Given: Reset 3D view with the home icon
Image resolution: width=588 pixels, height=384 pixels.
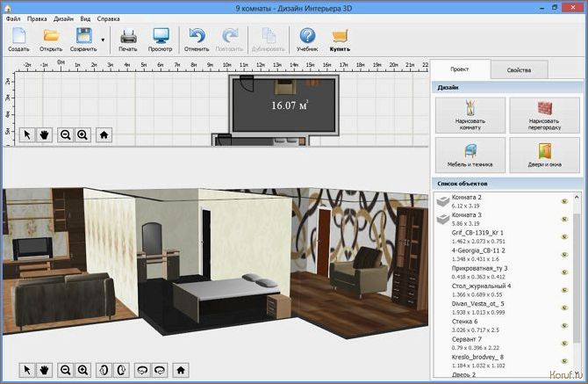Looking at the screenshot, I should [182, 370].
